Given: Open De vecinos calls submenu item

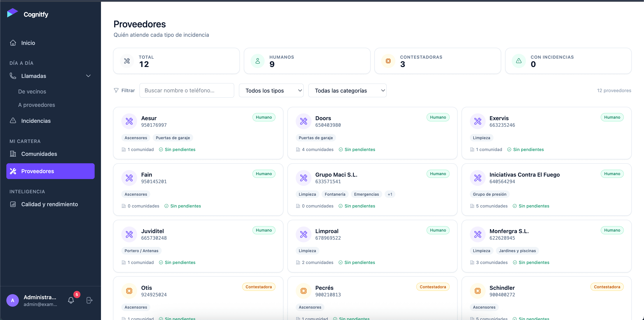Looking at the screenshot, I should 32,91.
